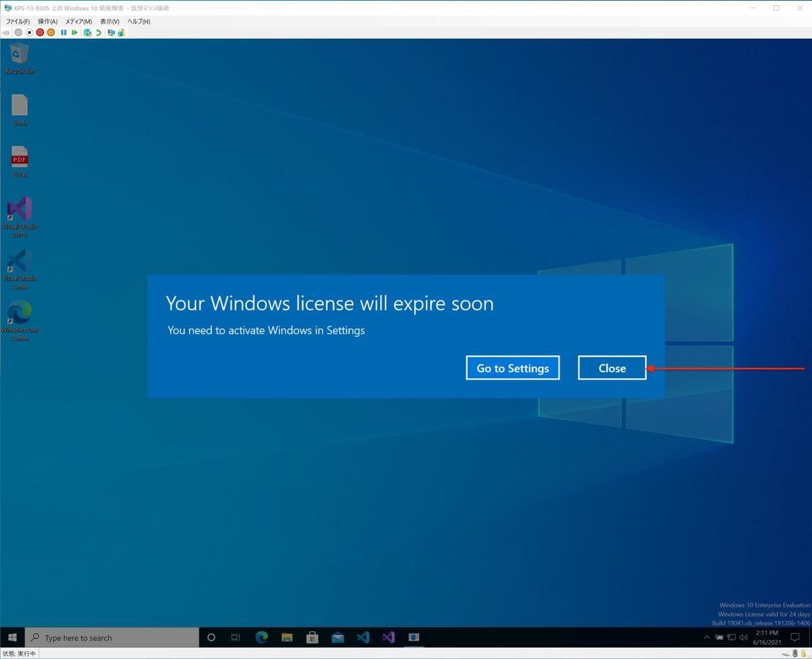812x659 pixels.
Task: Pause the virtual machine via toolbar
Action: coord(64,32)
